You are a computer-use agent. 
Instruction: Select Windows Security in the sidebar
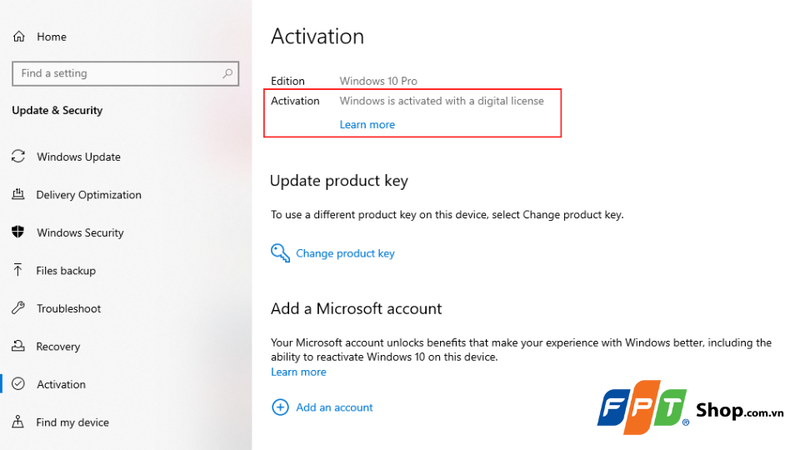80,233
